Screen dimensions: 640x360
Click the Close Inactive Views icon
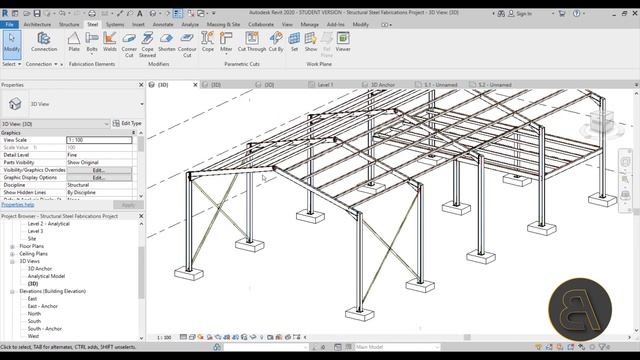coord(190,13)
